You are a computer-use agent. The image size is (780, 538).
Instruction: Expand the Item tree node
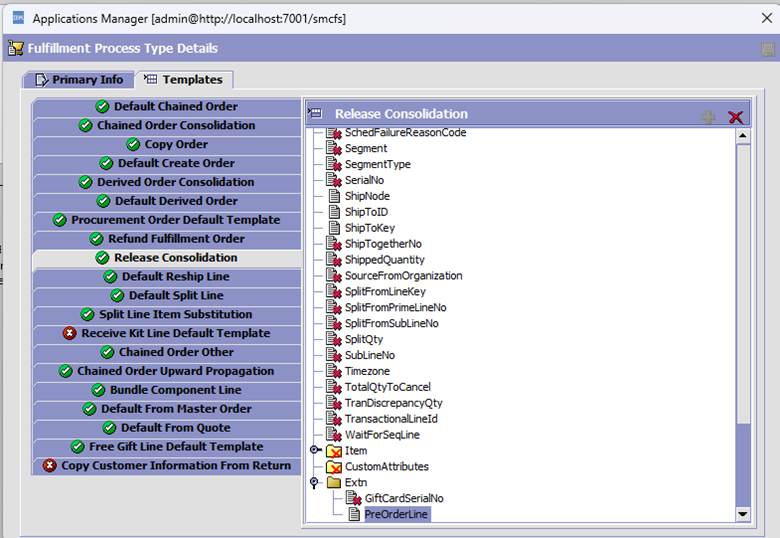(x=315, y=451)
